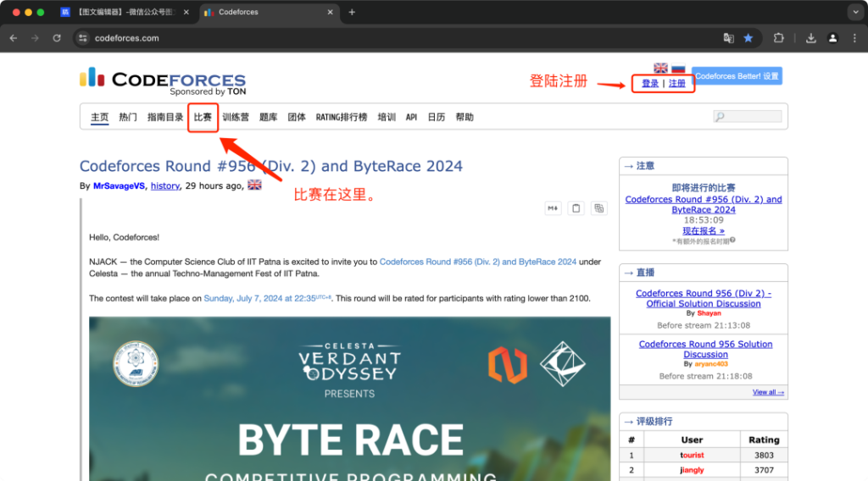Open the Chrome downloads icon
This screenshot has width=868, height=481.
811,38
